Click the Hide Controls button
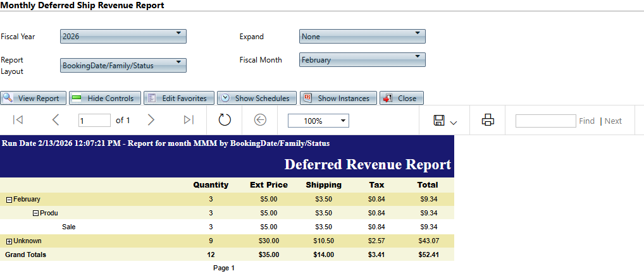The image size is (644, 276). pyautogui.click(x=104, y=99)
